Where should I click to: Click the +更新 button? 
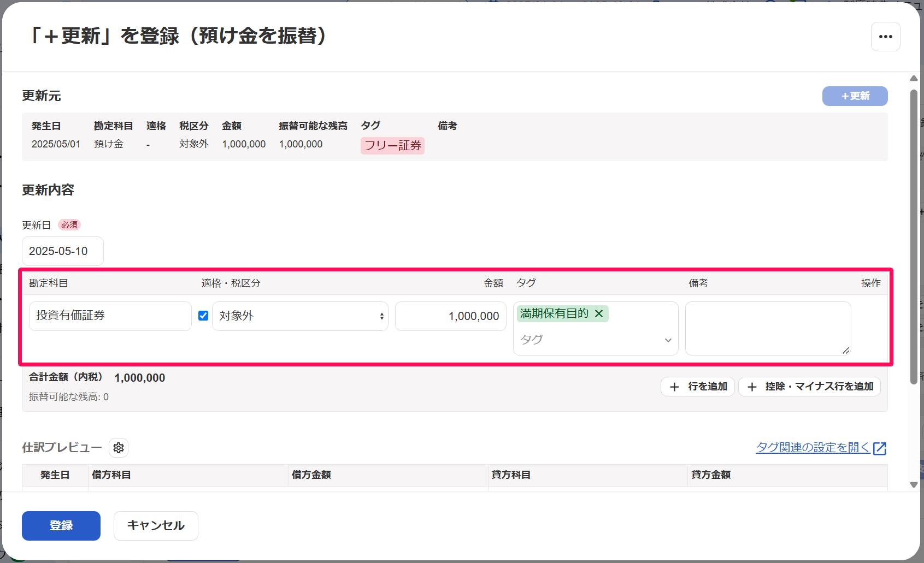tap(855, 96)
